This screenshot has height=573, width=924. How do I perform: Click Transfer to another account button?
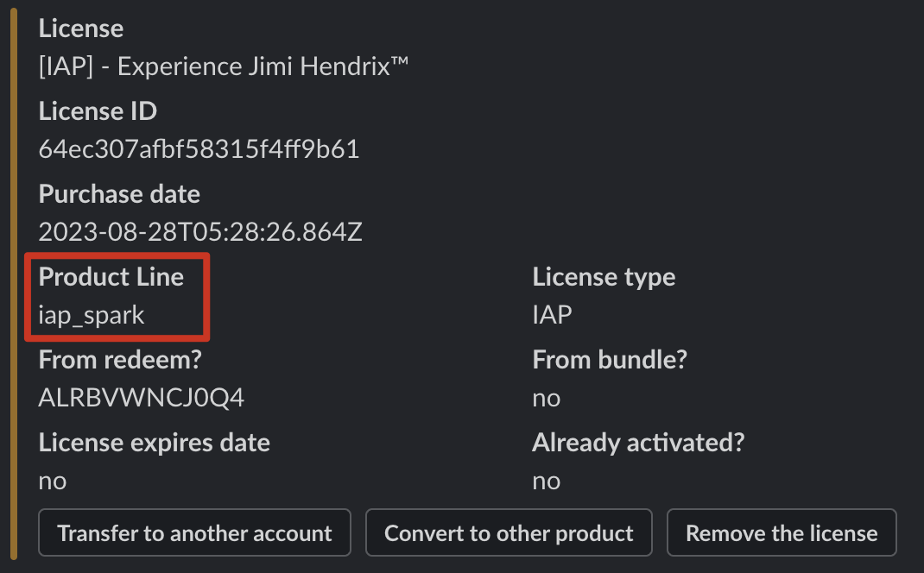tap(194, 533)
